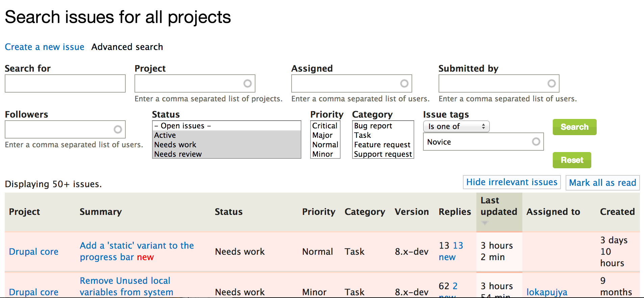Open Drupal core link in the 'Add a static variant' row
This screenshot has width=644, height=298.
[x=33, y=252]
